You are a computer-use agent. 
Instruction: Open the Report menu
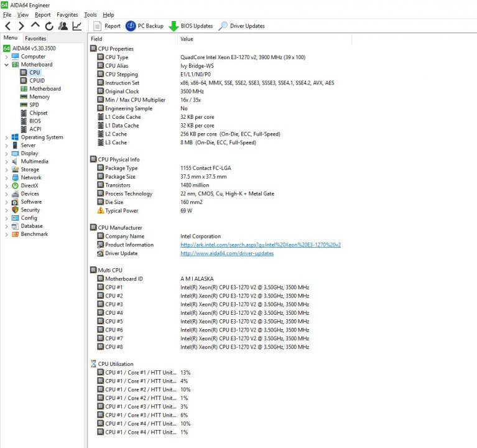pos(42,14)
